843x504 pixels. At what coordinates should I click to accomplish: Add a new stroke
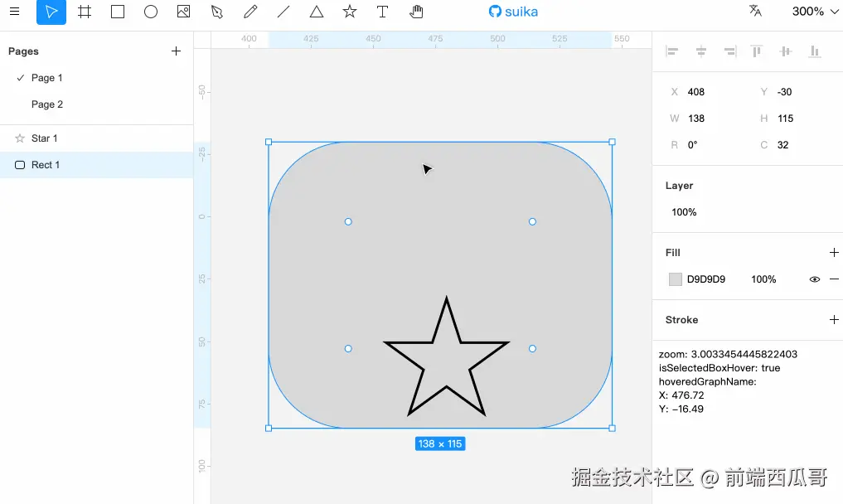coord(834,319)
